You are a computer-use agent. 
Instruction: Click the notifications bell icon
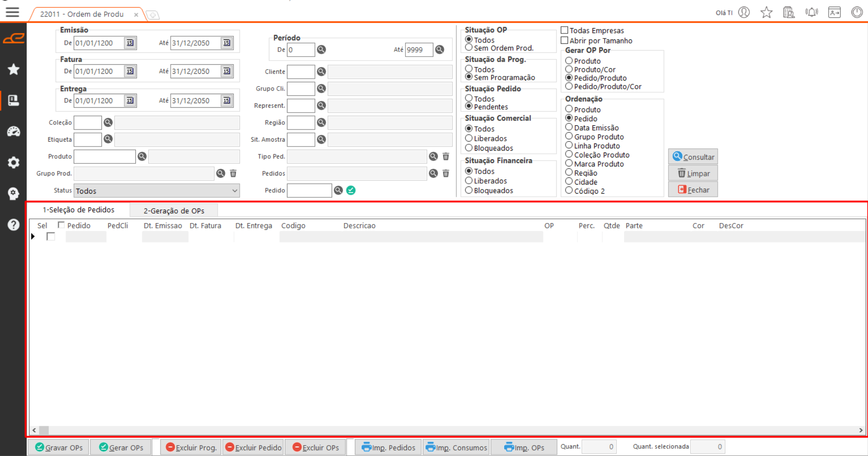tap(811, 12)
